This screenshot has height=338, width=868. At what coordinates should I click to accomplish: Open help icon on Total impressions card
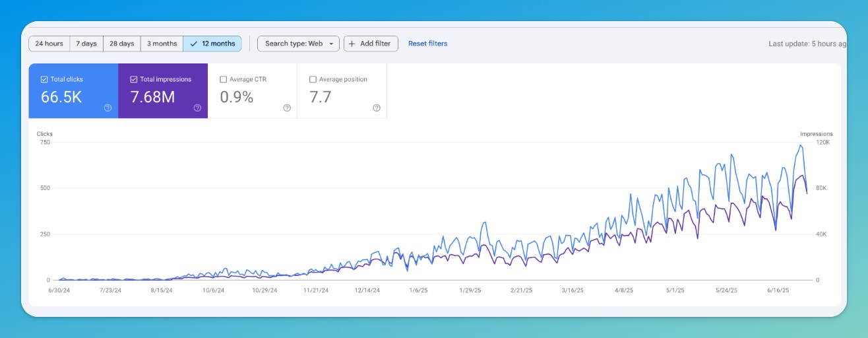(197, 108)
